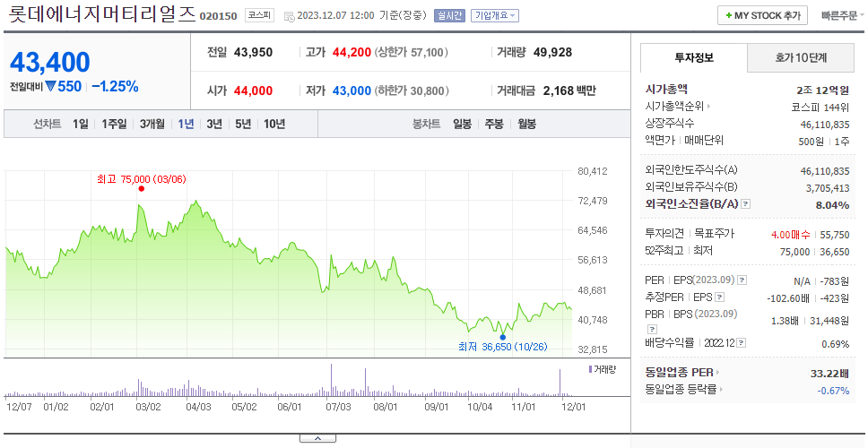
Task: Open the 투자정보 tab
Action: (x=694, y=57)
